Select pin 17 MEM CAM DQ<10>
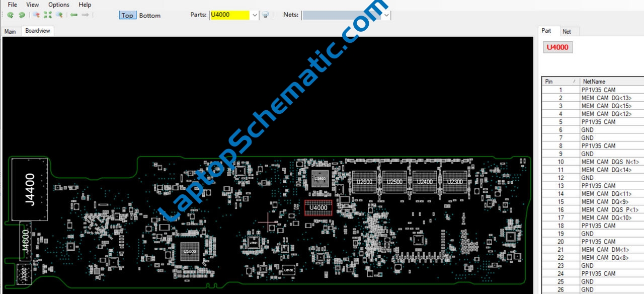The width and height of the screenshot is (644, 294). 593,217
